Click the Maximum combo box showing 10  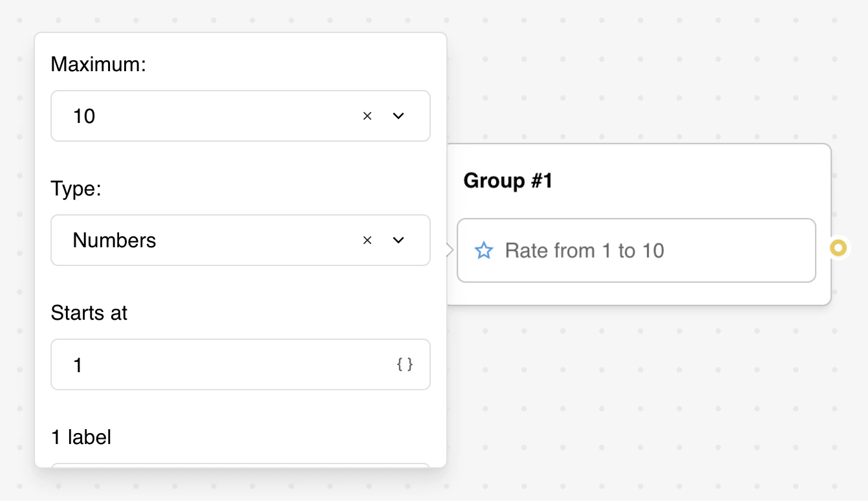click(194, 116)
